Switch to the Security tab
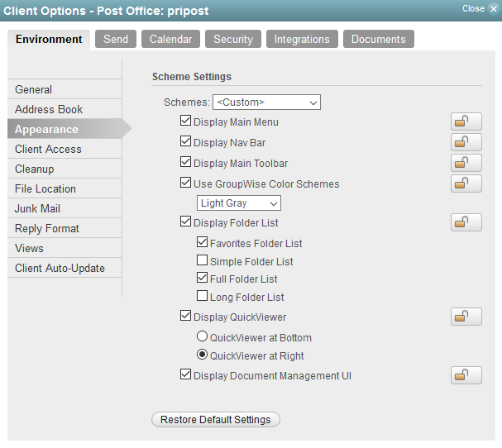This screenshot has width=502, height=448. point(233,39)
